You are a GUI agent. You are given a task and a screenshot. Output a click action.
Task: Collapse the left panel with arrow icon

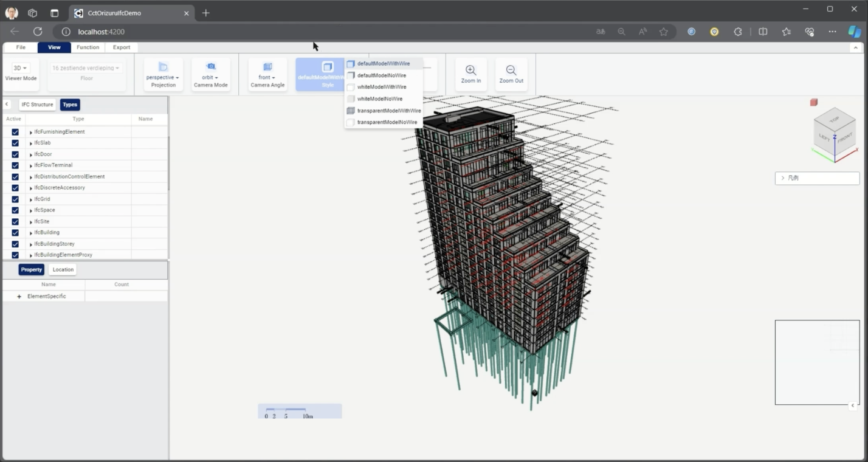pyautogui.click(x=7, y=105)
